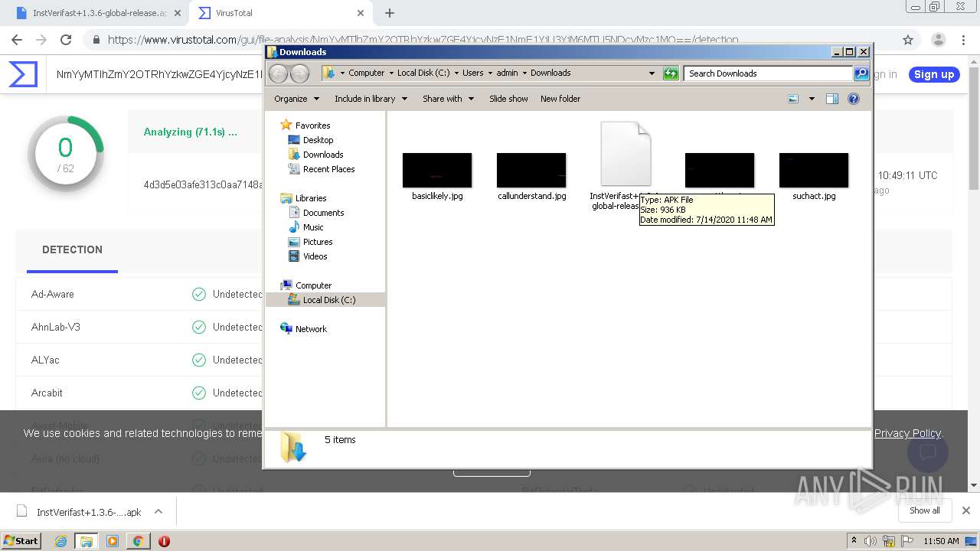The width and height of the screenshot is (980, 551).
Task: Click the green refresh button in address bar
Action: [x=671, y=73]
